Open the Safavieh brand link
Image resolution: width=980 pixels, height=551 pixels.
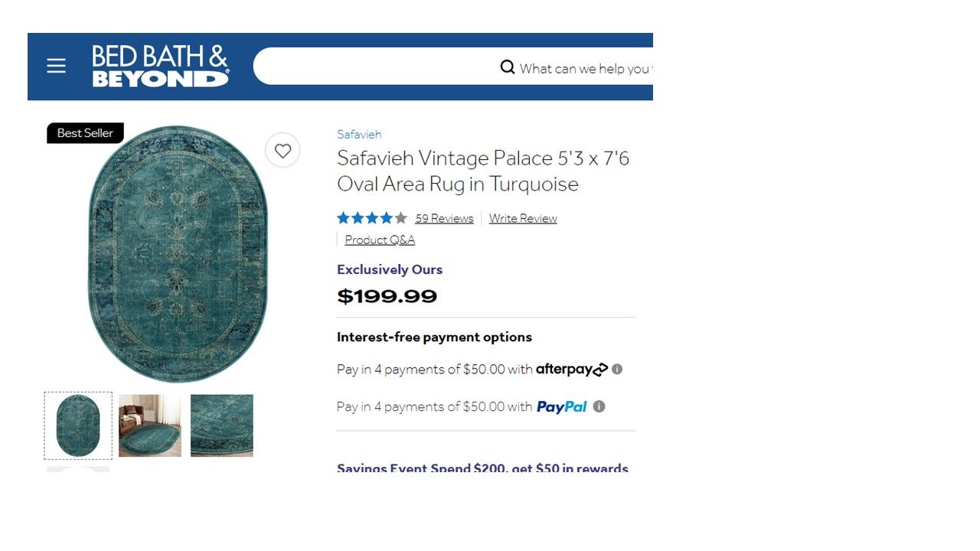pyautogui.click(x=359, y=135)
